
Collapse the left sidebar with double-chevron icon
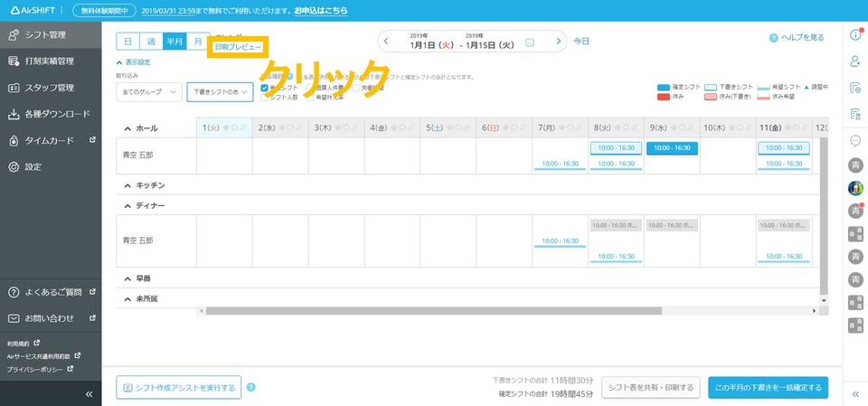click(89, 394)
